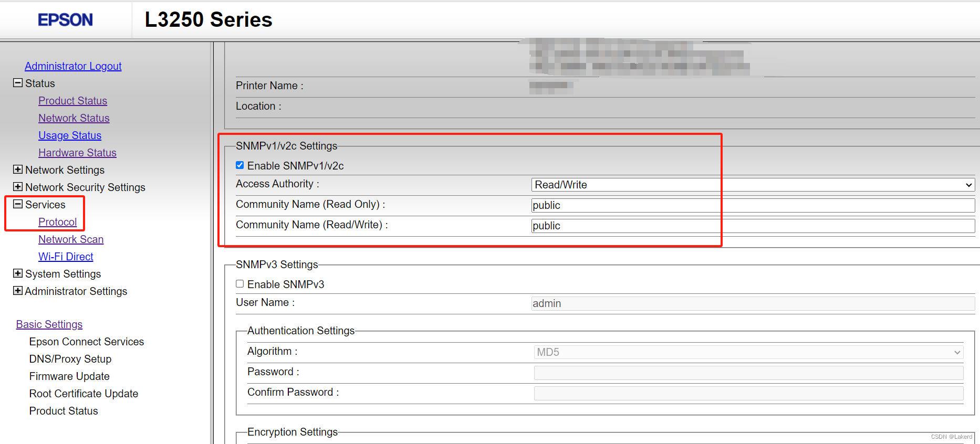Click the Location label
Image resolution: width=980 pixels, height=444 pixels.
tap(258, 106)
